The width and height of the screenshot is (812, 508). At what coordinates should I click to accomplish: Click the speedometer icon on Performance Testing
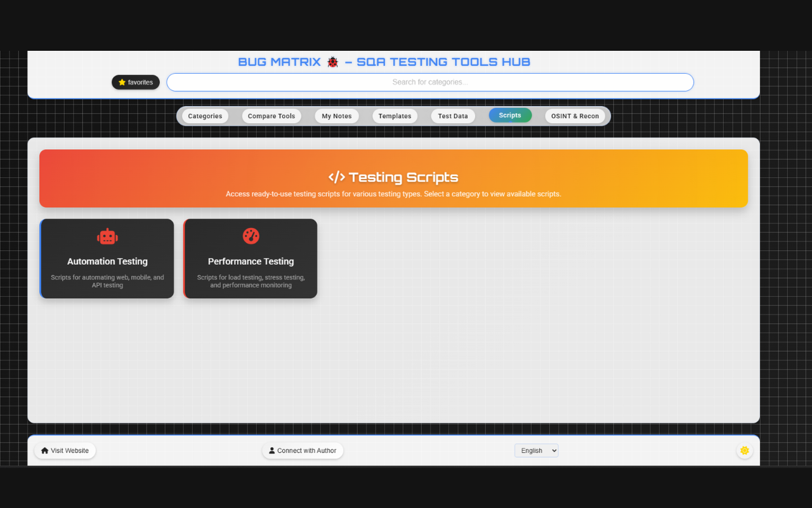pyautogui.click(x=251, y=236)
